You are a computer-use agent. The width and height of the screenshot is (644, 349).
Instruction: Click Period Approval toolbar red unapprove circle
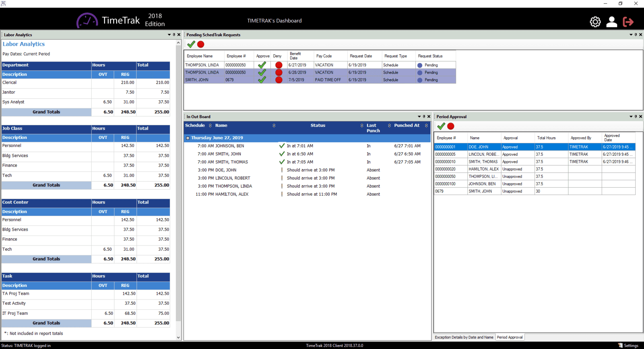451,126
